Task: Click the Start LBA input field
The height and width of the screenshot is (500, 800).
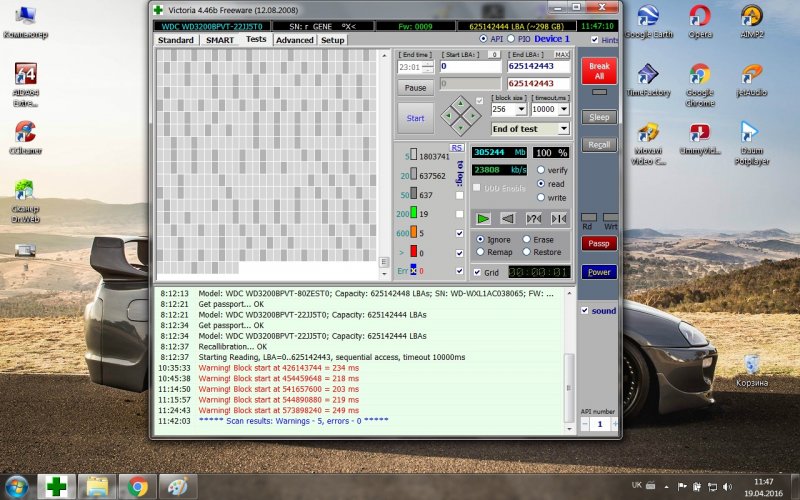Action: (x=471, y=67)
